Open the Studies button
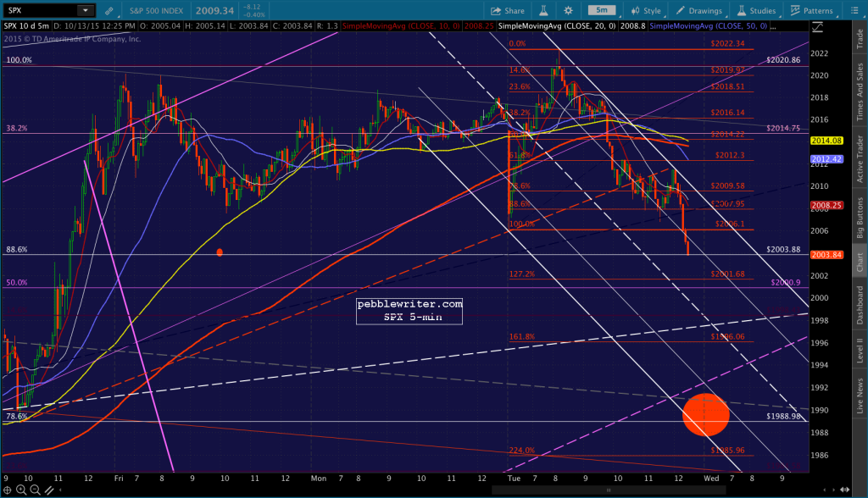The image size is (868, 498). (x=756, y=10)
